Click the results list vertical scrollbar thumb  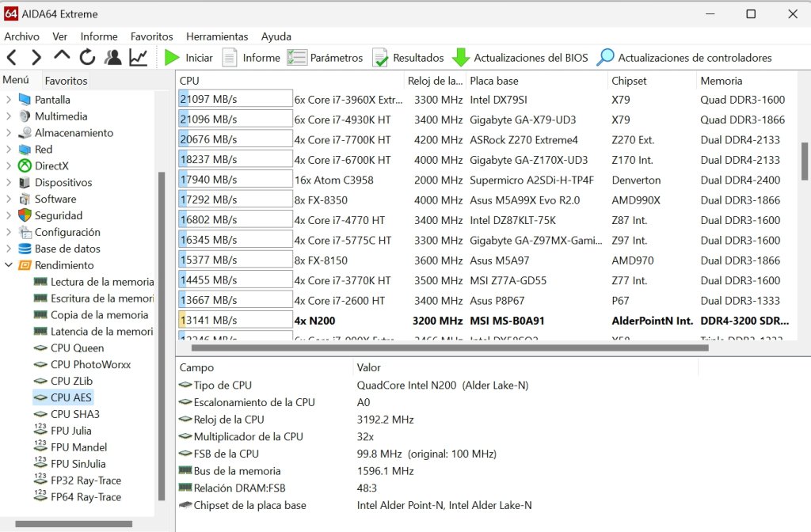pyautogui.click(x=805, y=161)
